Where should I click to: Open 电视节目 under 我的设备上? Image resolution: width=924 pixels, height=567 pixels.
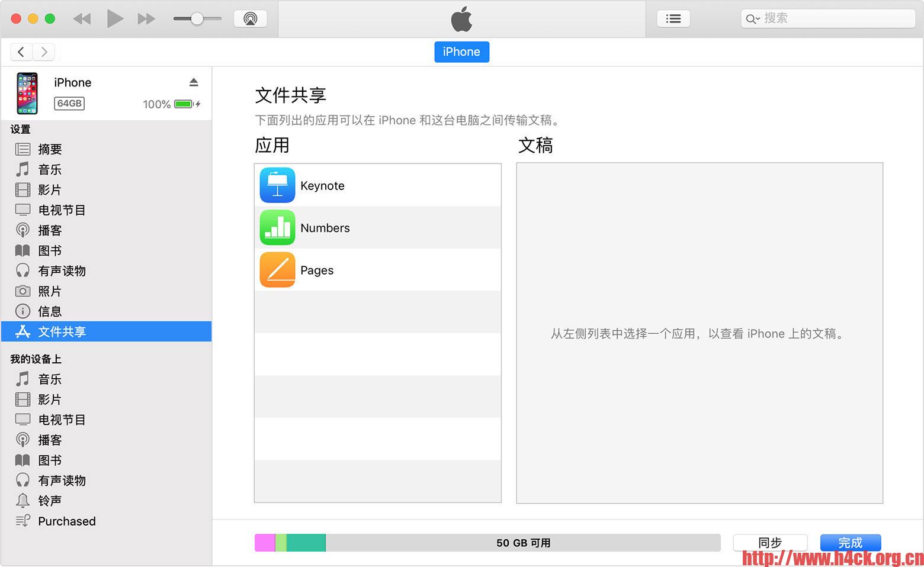[106, 420]
